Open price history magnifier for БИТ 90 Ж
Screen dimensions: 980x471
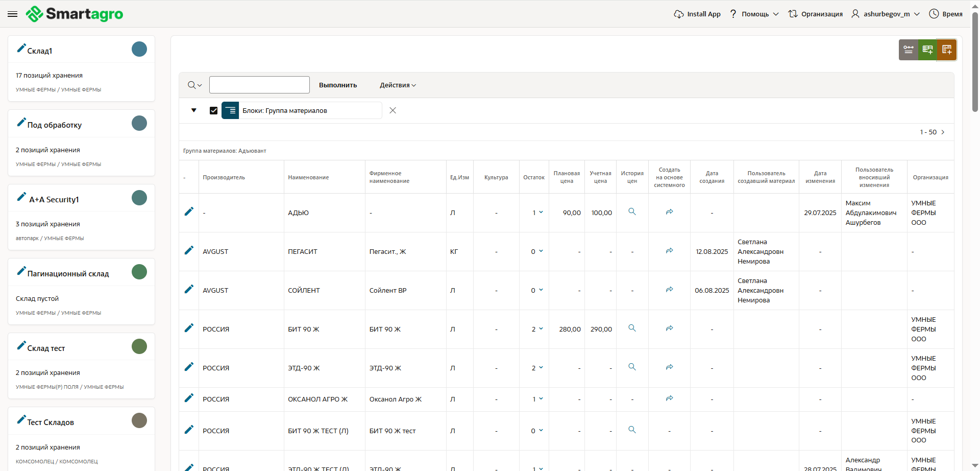click(632, 328)
